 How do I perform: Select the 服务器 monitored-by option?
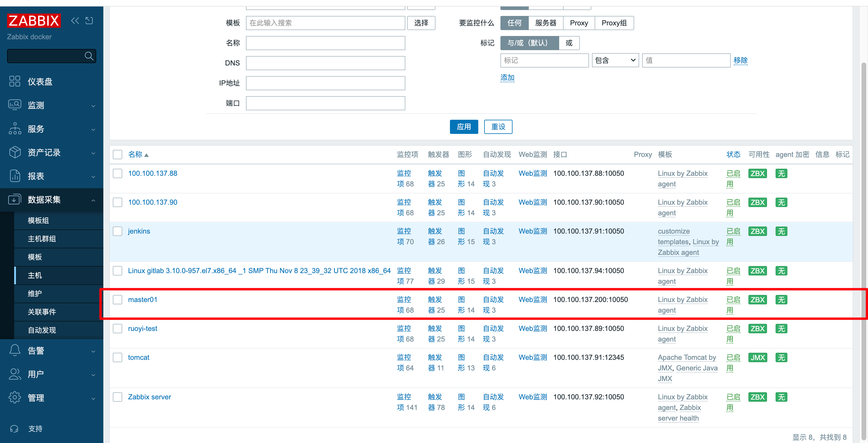tap(546, 23)
